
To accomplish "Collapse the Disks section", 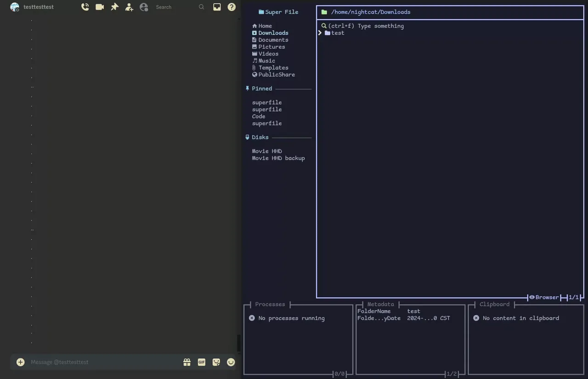I will tap(260, 137).
